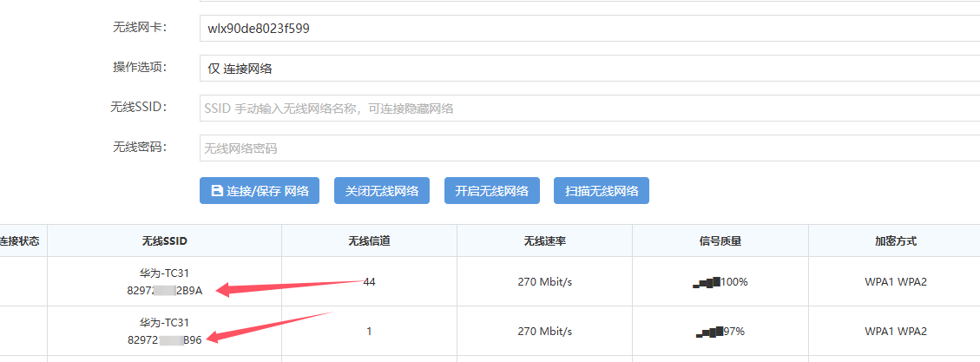
Task: Open the 操作选项 仅 连接网络 dropdown
Action: coord(589,69)
